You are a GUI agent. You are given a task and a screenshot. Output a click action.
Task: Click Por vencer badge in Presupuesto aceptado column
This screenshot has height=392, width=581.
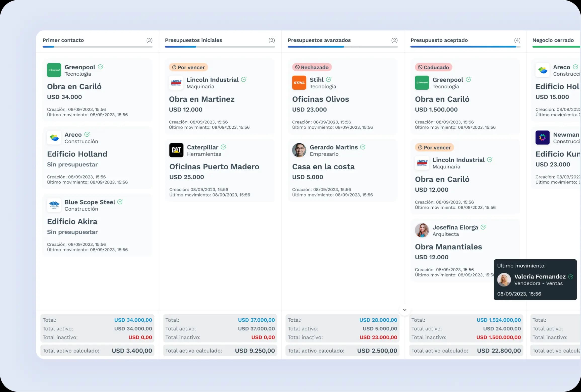[x=434, y=148]
